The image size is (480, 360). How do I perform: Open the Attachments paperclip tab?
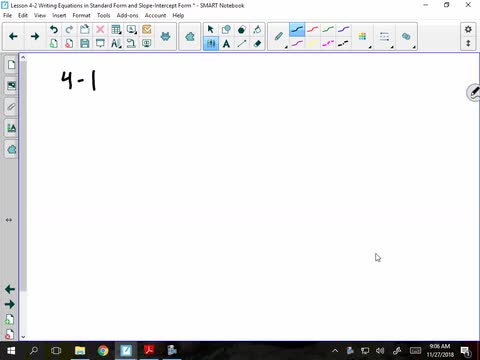pos(11,107)
